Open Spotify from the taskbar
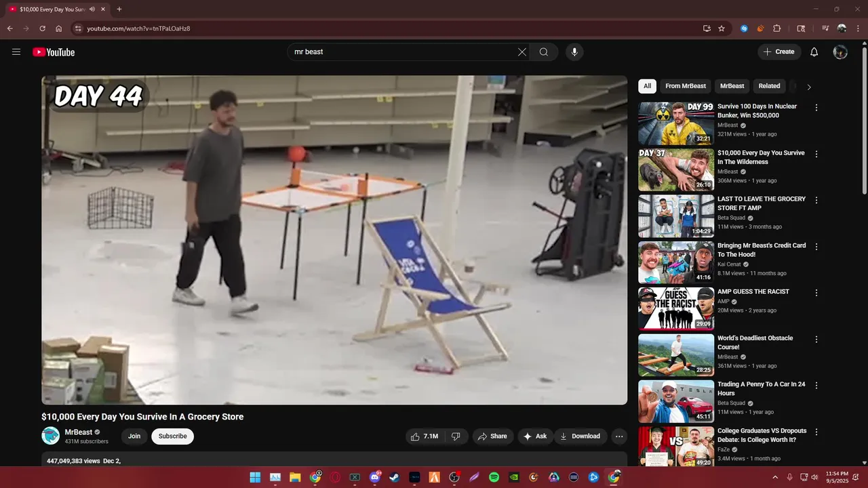 [x=494, y=477]
